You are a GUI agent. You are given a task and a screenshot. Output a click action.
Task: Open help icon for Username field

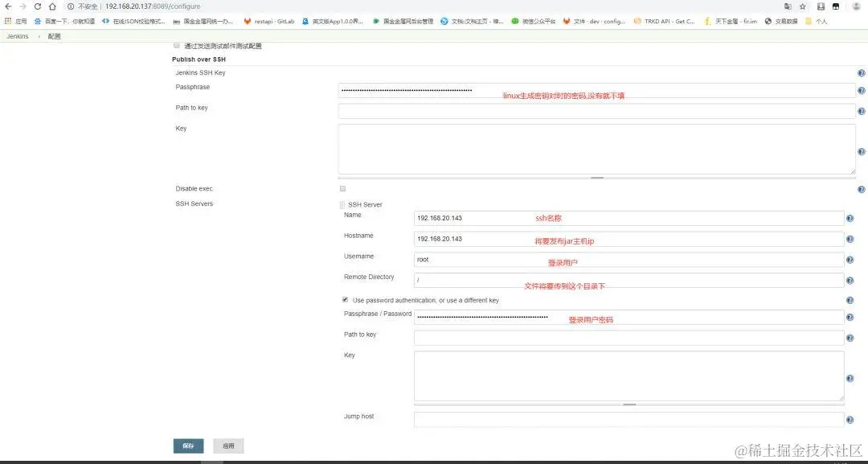850,261
